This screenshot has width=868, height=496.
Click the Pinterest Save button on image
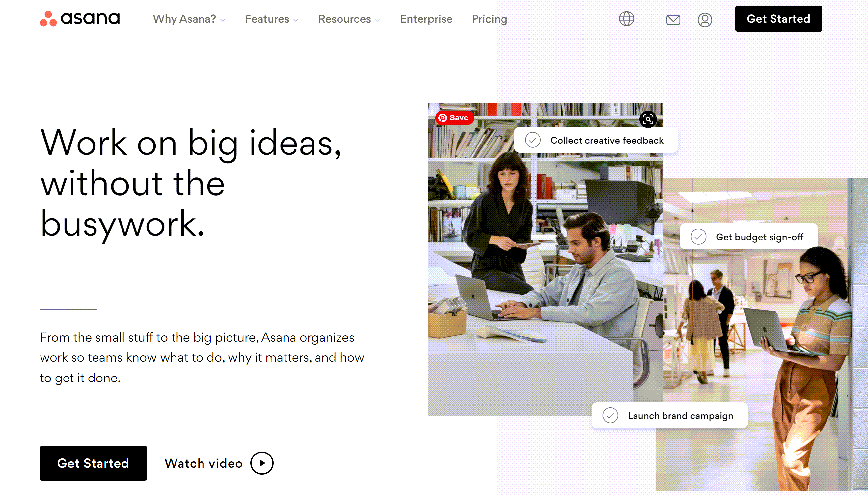click(454, 118)
